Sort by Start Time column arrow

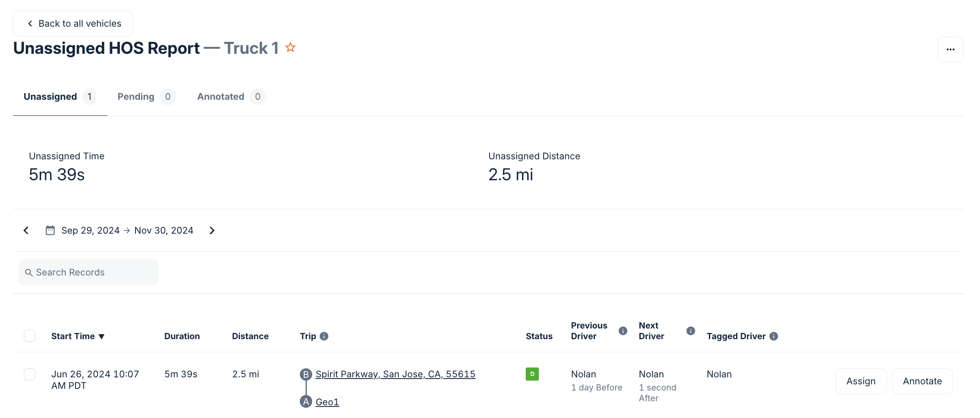(x=101, y=337)
